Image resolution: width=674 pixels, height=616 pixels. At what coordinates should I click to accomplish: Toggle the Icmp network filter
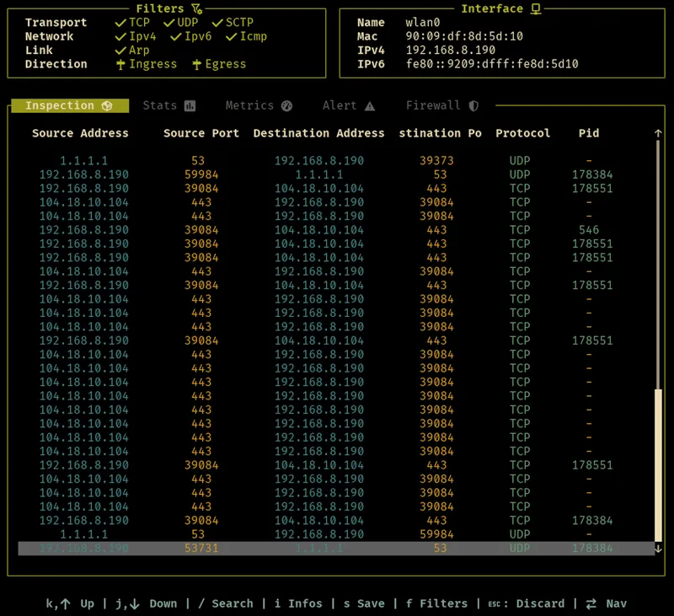coord(246,36)
